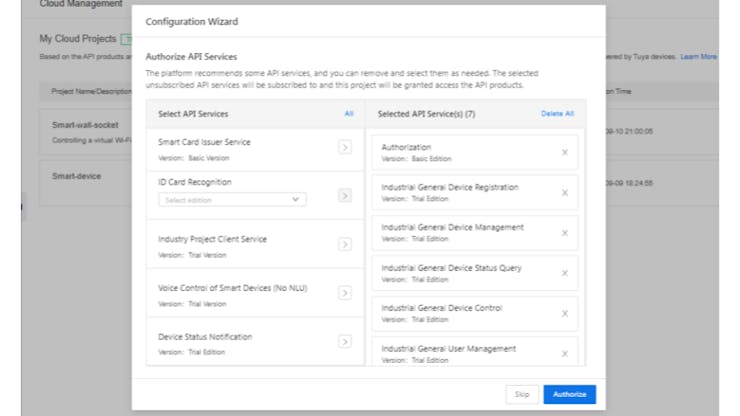Remove Industrial General Device Management service

564,233
